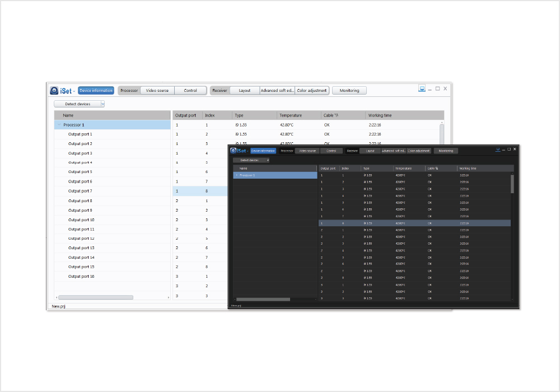Select Processor 1 row in light window

[x=113, y=124]
